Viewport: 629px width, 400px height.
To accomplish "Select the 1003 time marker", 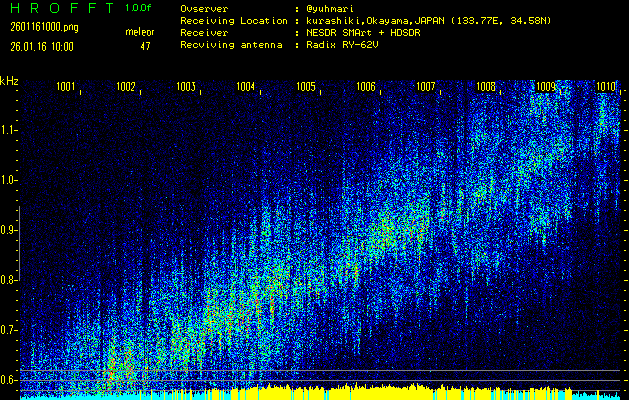I will pos(186,87).
